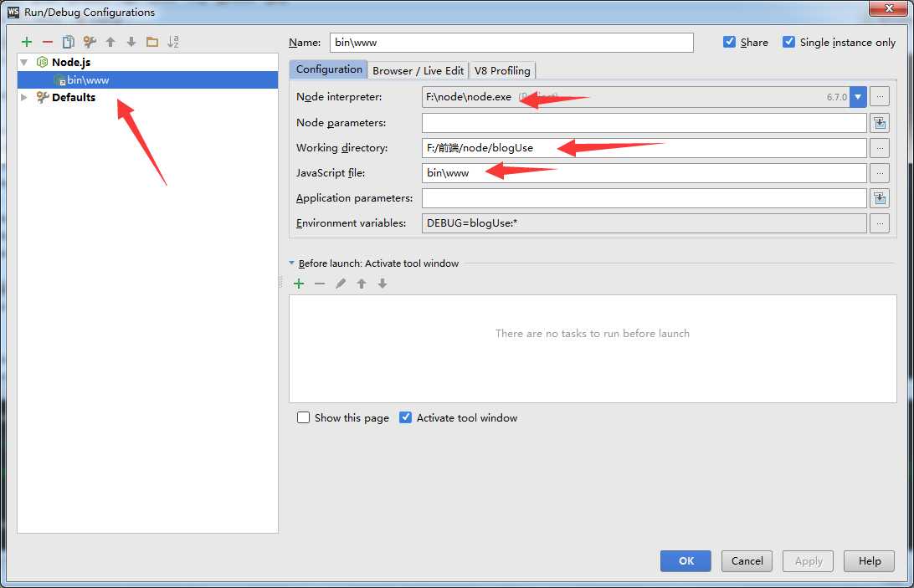This screenshot has height=588, width=914.
Task: Select the Node.js label in tree
Action: [x=71, y=62]
